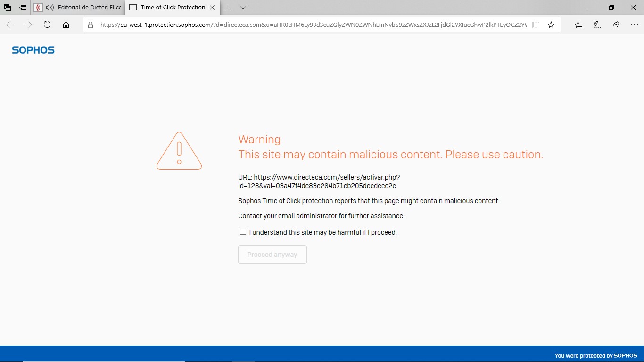Click the Sophos logo at top left
Viewport: 644px width, 362px height.
tap(33, 50)
